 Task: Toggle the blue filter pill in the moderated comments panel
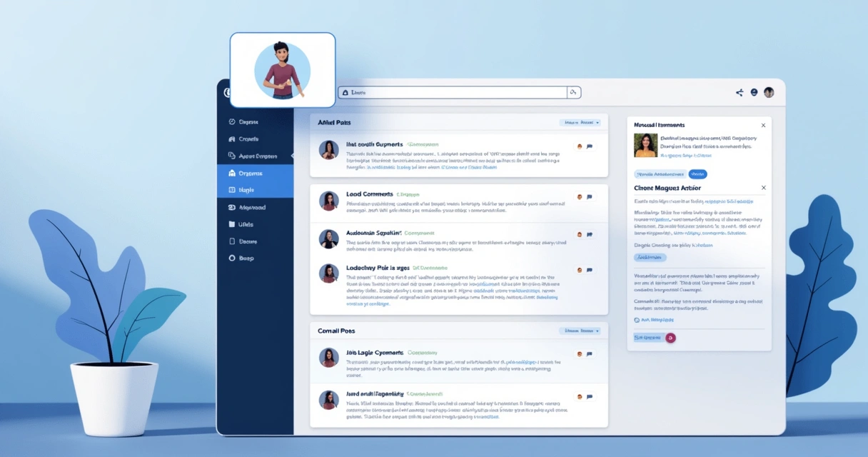click(697, 174)
